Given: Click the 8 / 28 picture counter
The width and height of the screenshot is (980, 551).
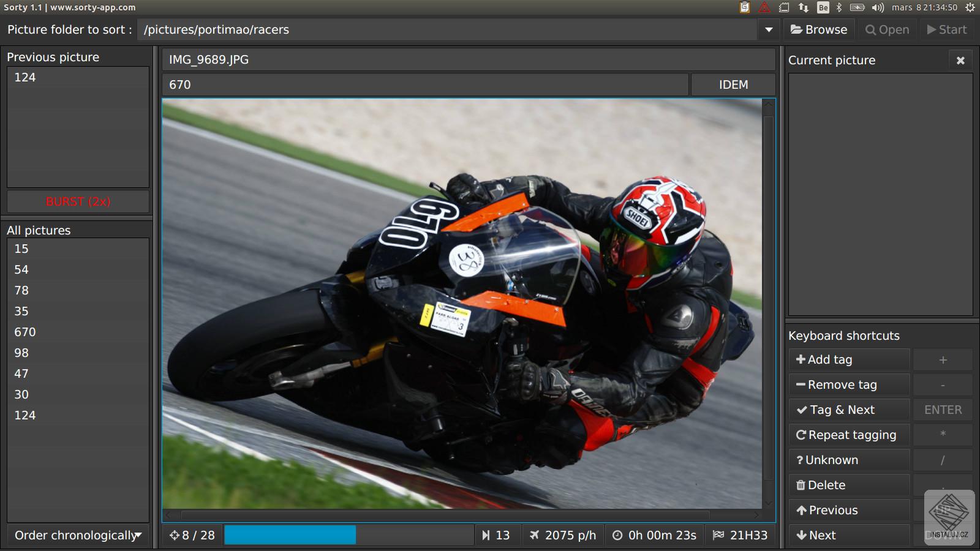Looking at the screenshot, I should click(x=192, y=535).
